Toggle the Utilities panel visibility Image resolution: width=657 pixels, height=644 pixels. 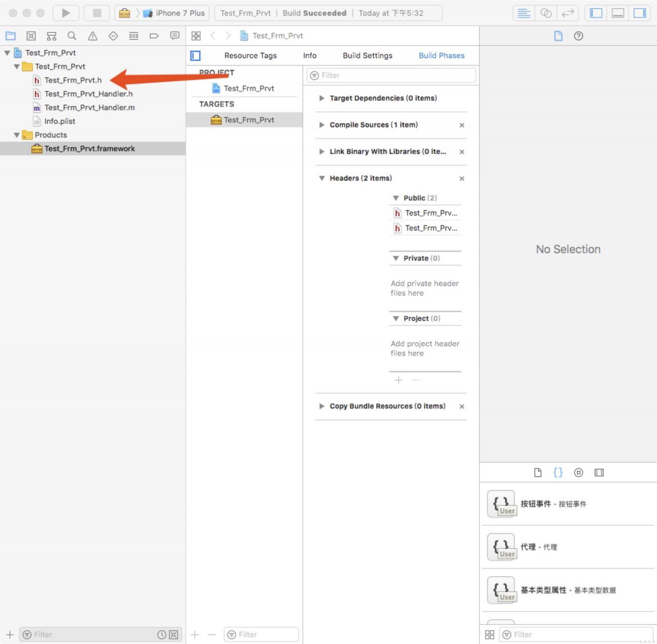(x=640, y=13)
